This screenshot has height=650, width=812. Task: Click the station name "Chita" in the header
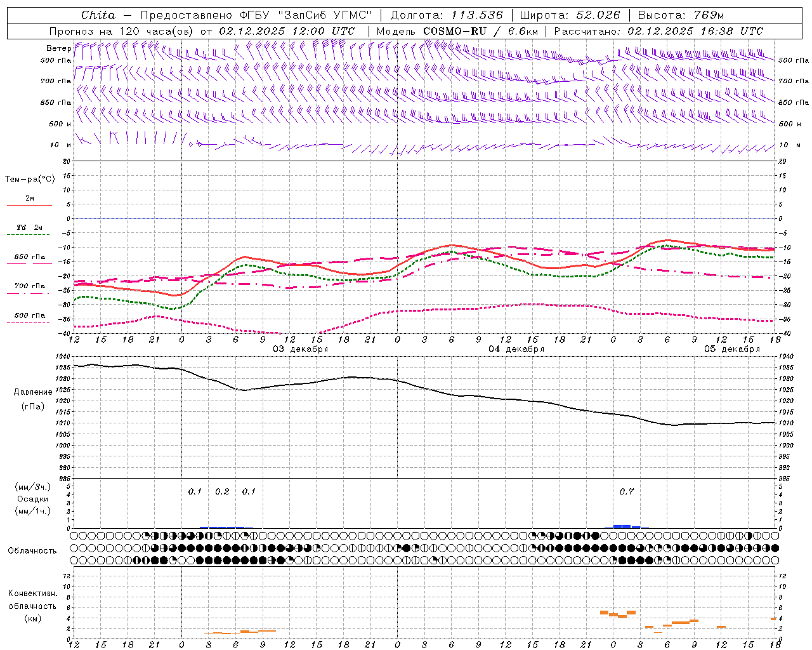(98, 15)
